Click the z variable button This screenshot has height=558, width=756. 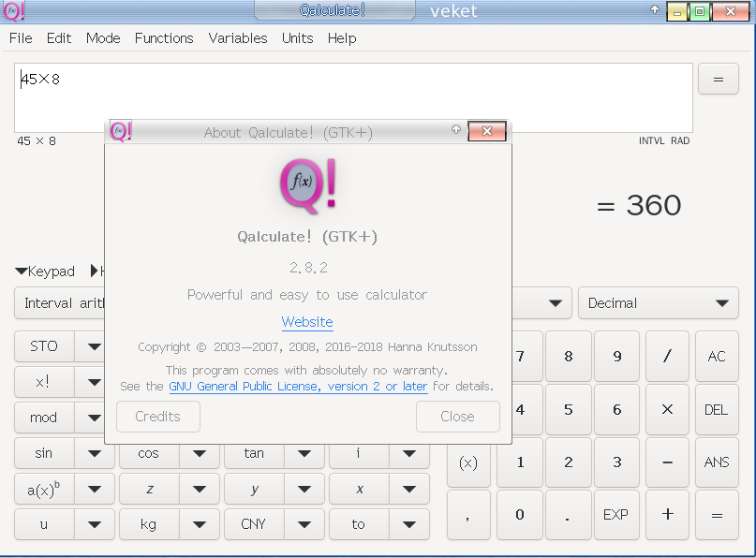[150, 489]
